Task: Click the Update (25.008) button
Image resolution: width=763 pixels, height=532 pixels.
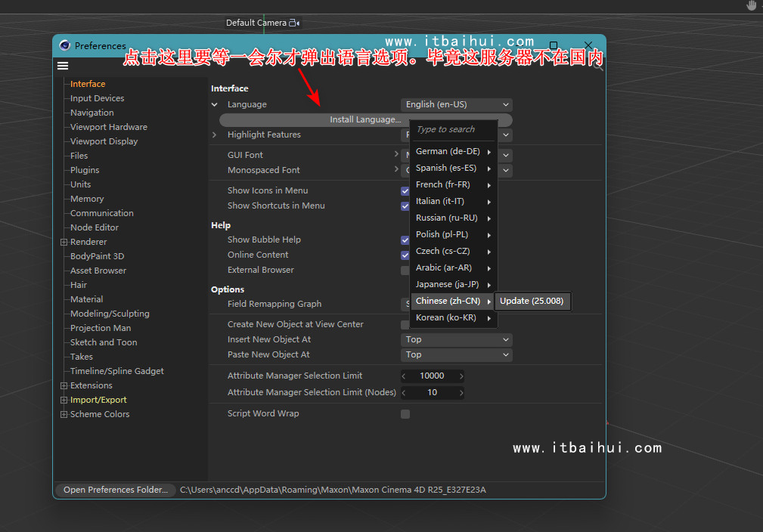Action: click(532, 301)
